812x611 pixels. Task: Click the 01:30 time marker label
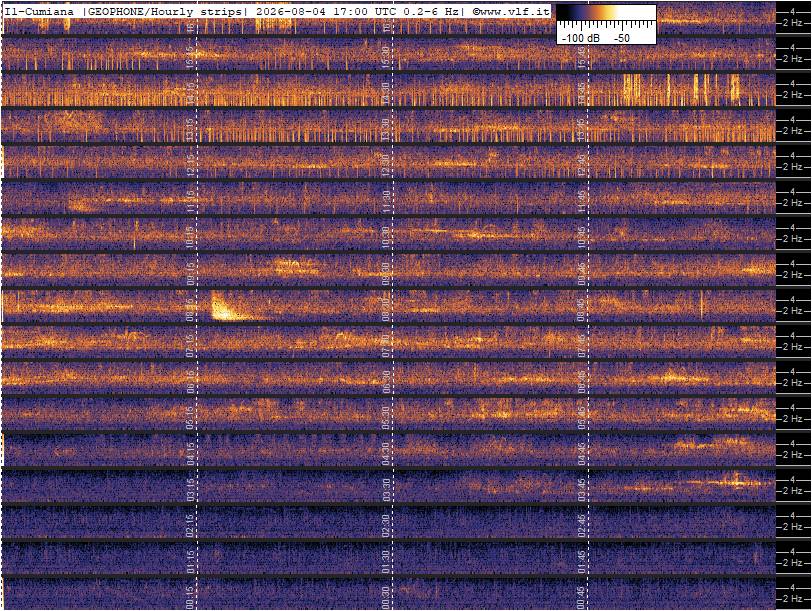pos(386,562)
